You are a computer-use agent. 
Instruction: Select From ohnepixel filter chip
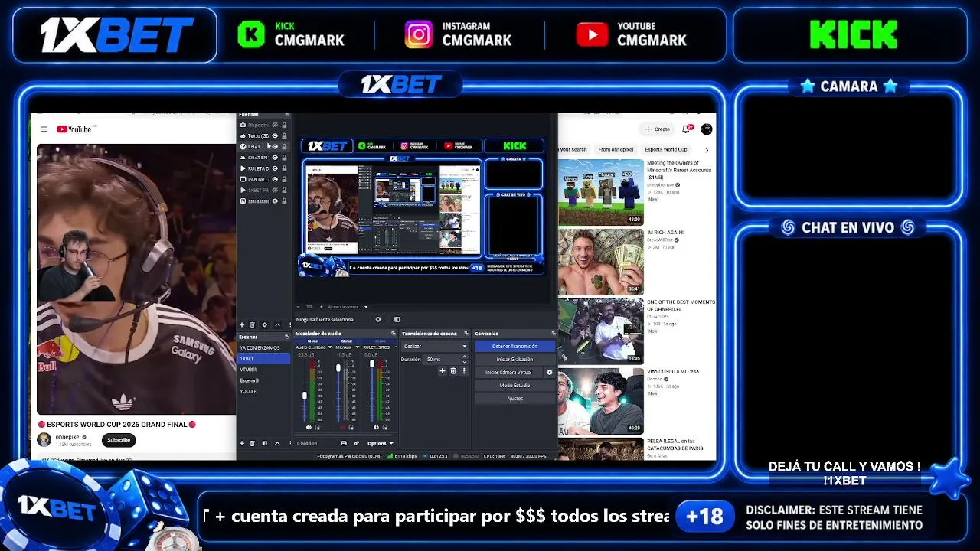[x=616, y=149]
